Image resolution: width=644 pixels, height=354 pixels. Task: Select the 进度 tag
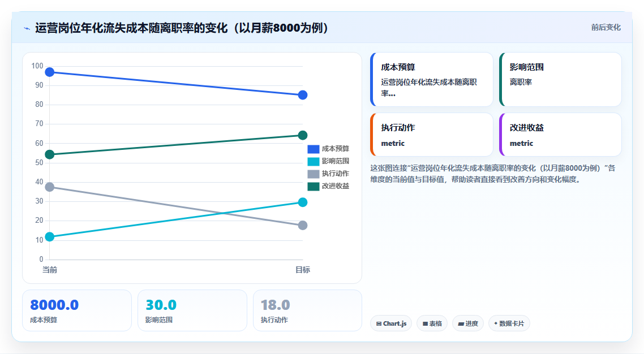click(468, 323)
